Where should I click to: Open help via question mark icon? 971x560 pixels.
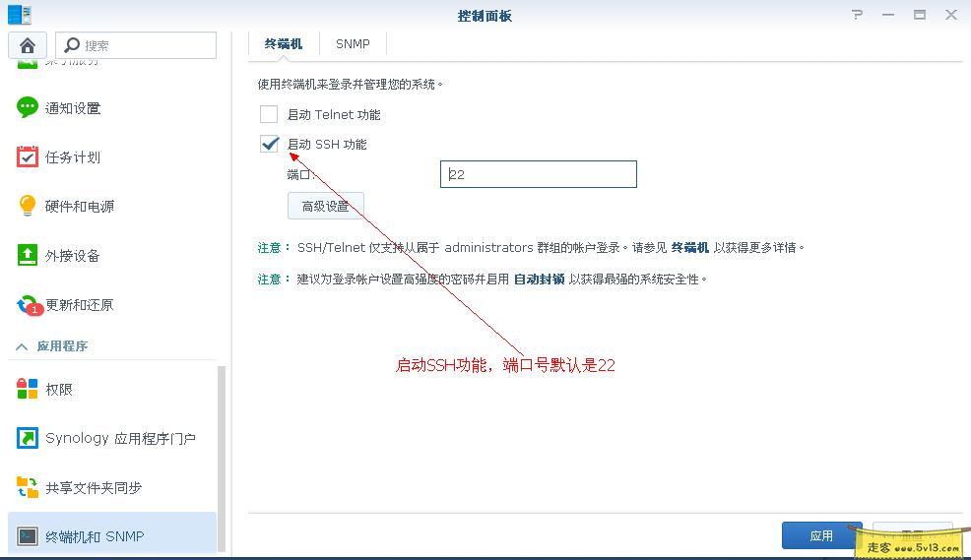(x=857, y=14)
